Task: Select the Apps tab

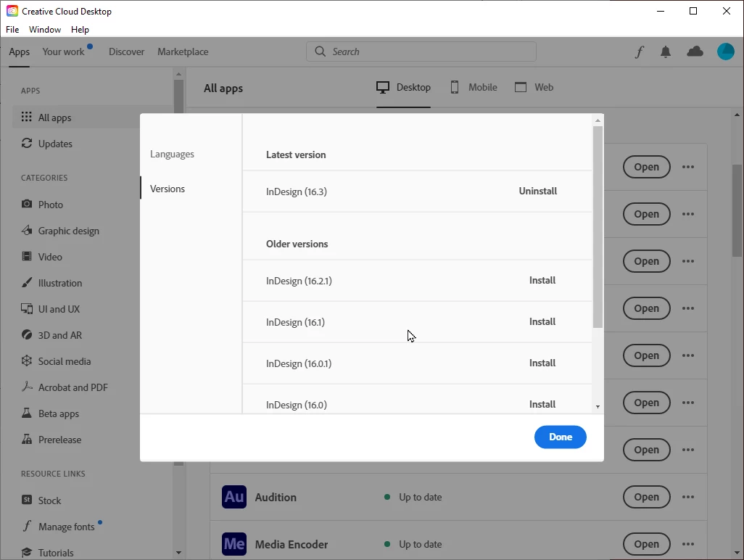Action: [x=19, y=52]
